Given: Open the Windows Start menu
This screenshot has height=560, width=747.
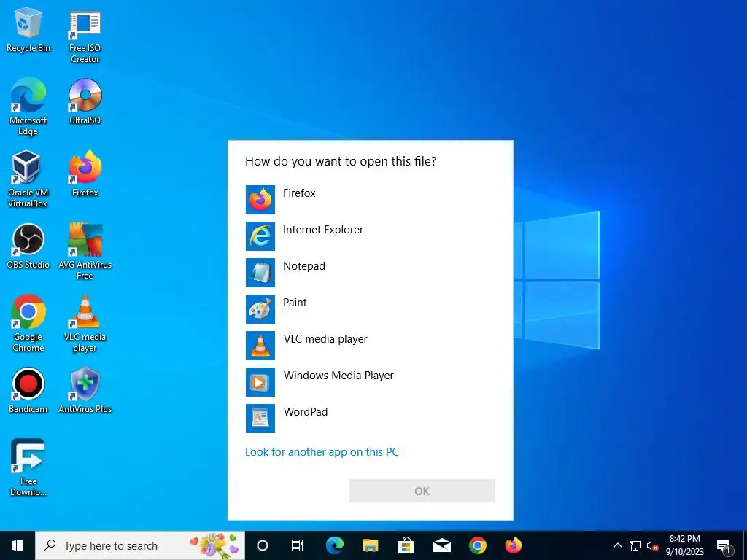Looking at the screenshot, I should pyautogui.click(x=18, y=545).
